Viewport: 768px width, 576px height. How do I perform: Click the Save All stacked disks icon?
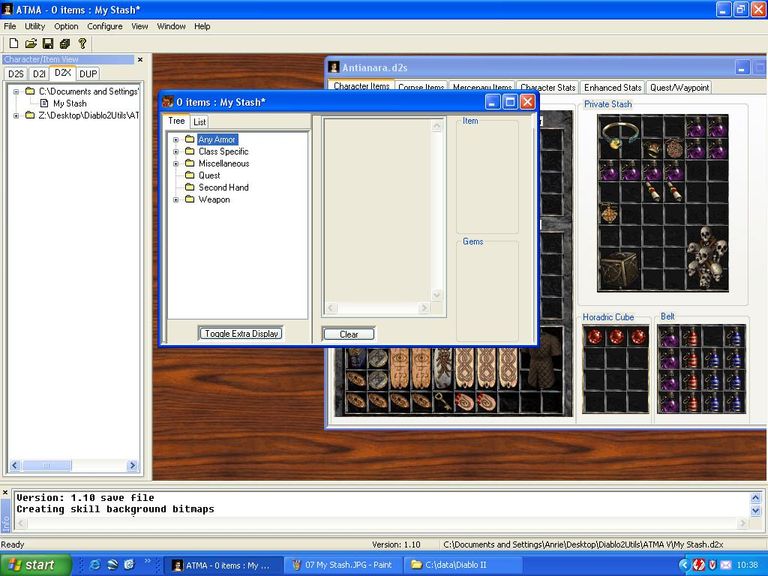coord(65,44)
